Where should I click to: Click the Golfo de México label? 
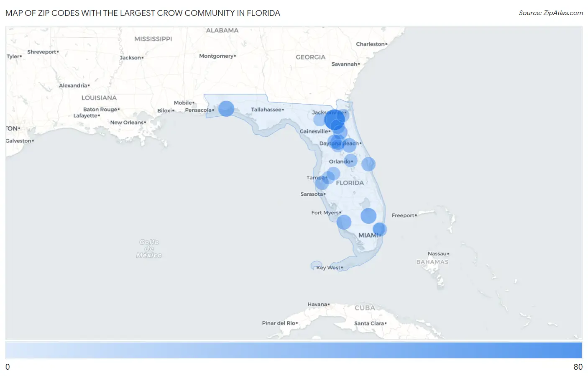149,248
